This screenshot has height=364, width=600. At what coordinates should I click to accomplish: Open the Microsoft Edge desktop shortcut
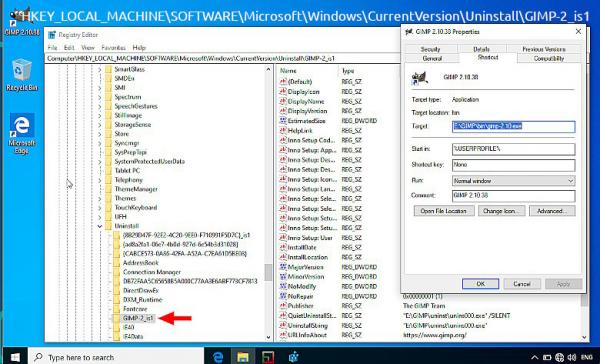[x=22, y=133]
